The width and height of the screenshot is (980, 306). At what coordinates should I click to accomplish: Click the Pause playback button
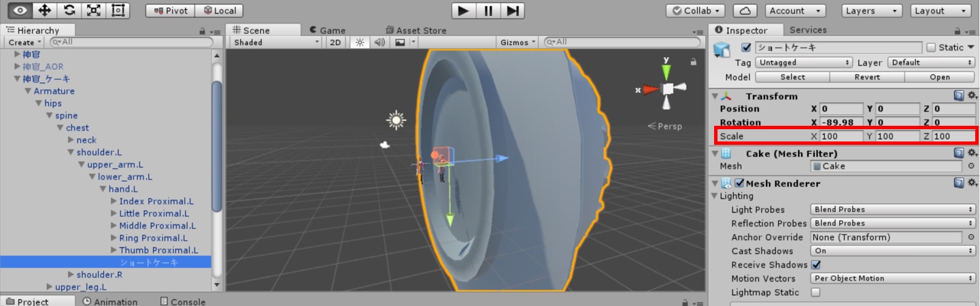(x=488, y=10)
